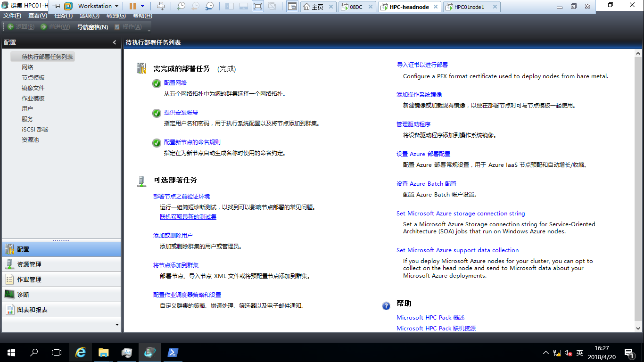Click the HPC Cluster Manager taskbar icon
The height and width of the screenshot is (362, 644).
pos(150,352)
